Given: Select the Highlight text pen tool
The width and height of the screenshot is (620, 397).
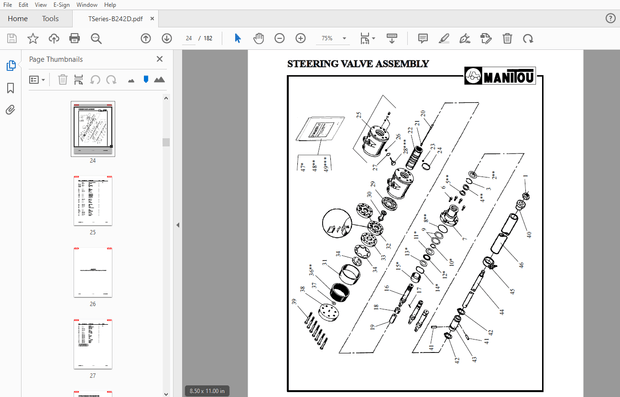Looking at the screenshot, I should pos(444,38).
